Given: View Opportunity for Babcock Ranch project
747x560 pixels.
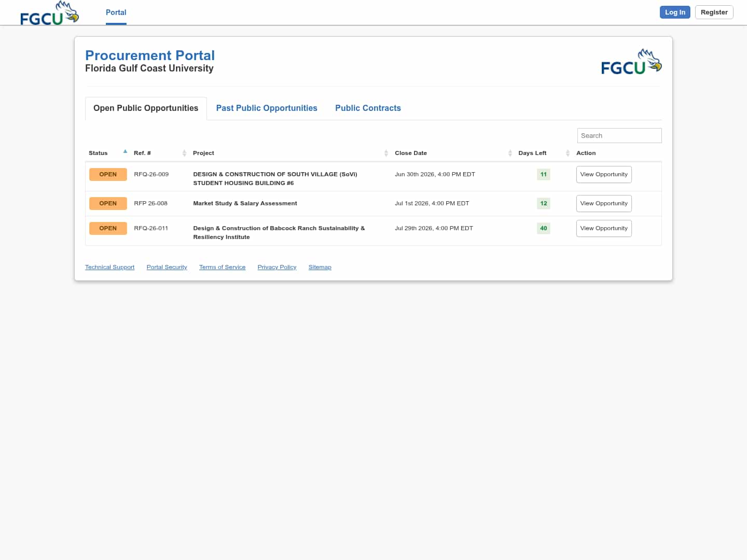Looking at the screenshot, I should [x=604, y=229].
